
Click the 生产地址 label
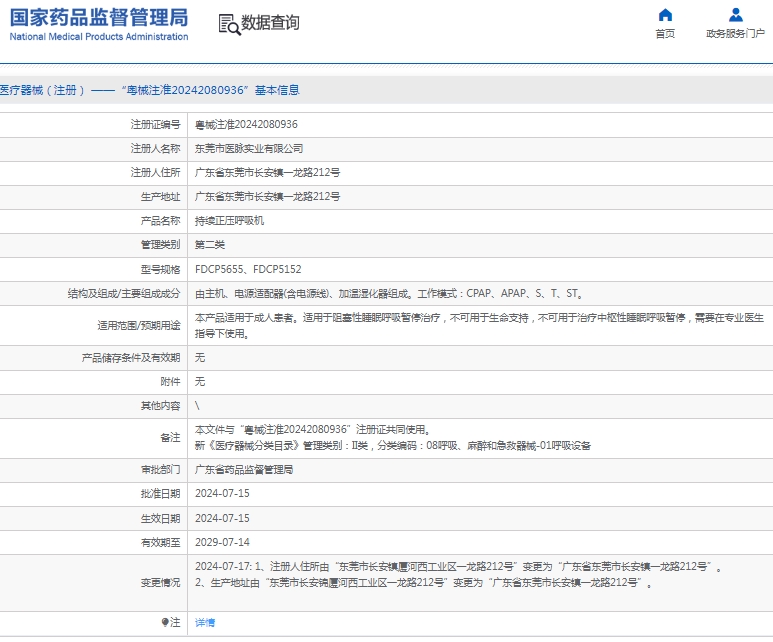[160, 197]
